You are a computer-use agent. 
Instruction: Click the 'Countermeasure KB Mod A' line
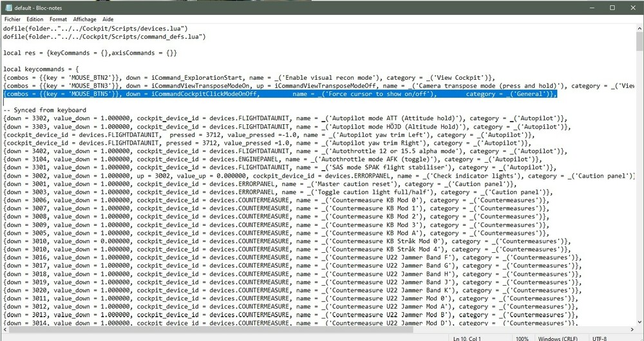pyautogui.click(x=276, y=233)
